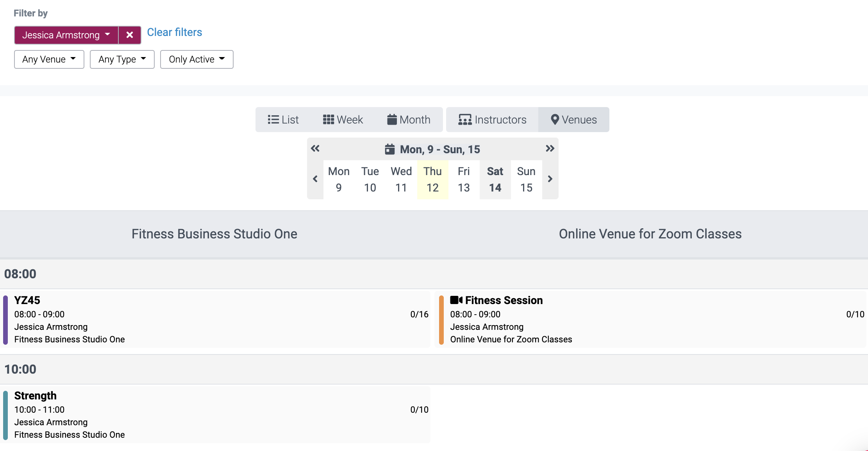Click the right single chevron in the day strip
The image size is (868, 451).
(x=550, y=179)
